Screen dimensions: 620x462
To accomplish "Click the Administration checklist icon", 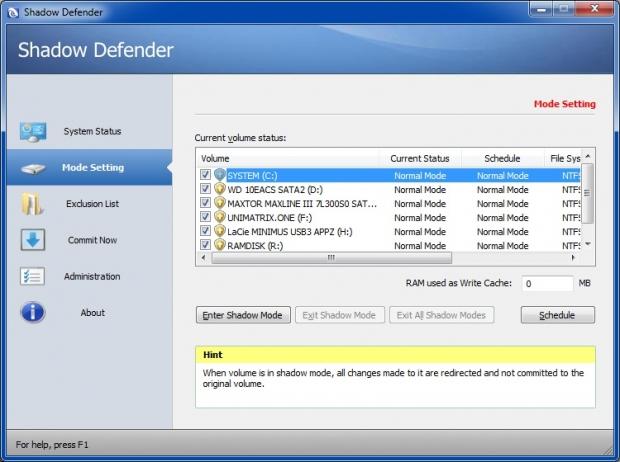I will (x=32, y=276).
